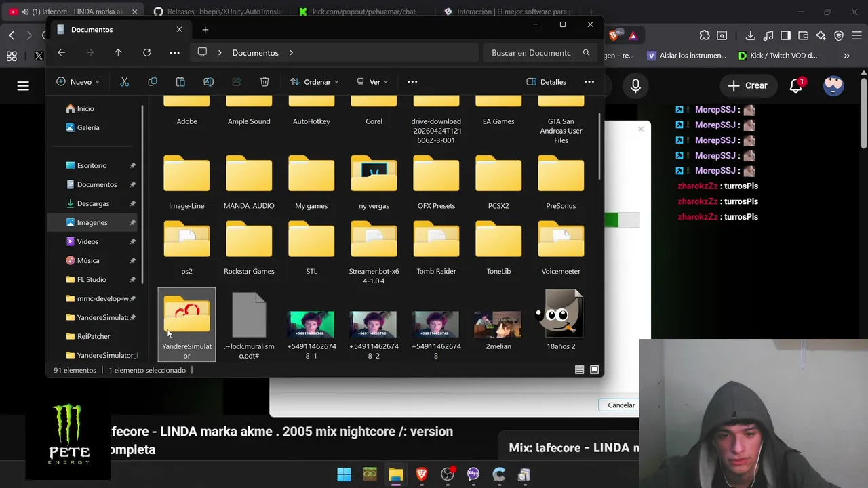Open the YouTube notifications bell
Image resolution: width=868 pixels, height=488 pixels.
796,85
